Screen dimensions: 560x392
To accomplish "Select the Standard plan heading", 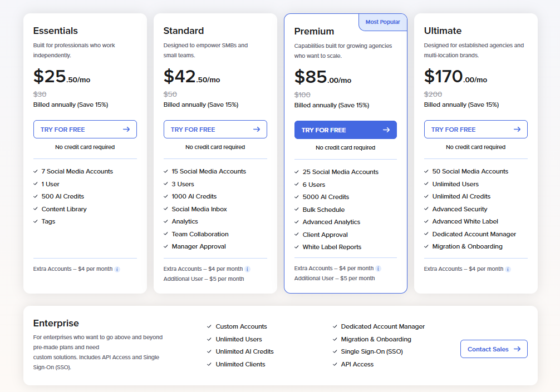I will point(184,31).
